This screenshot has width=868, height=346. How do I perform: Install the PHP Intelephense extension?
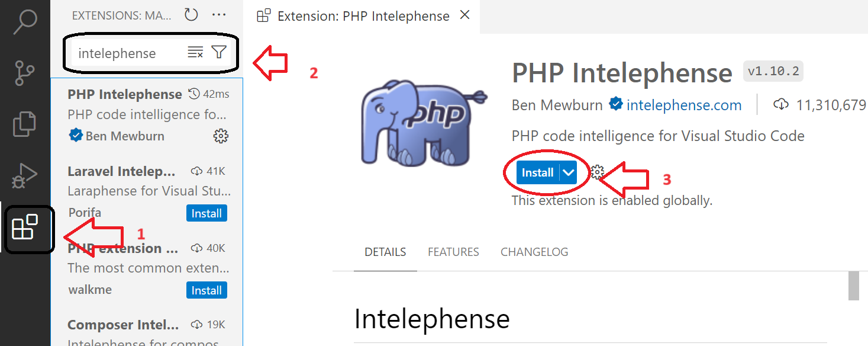pos(537,172)
